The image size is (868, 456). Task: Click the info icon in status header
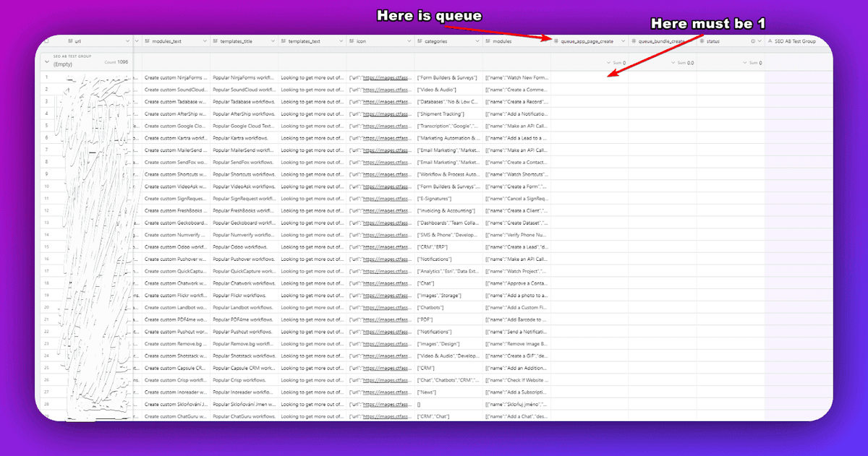click(752, 42)
